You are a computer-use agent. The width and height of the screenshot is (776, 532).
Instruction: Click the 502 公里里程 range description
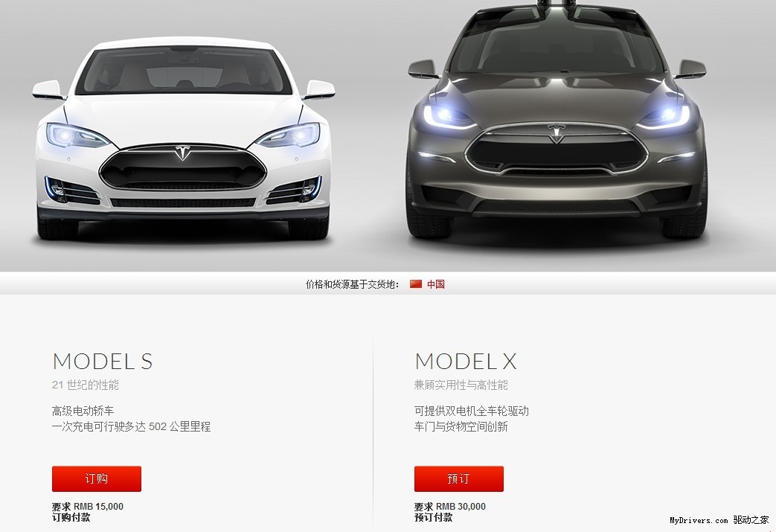click(x=179, y=426)
